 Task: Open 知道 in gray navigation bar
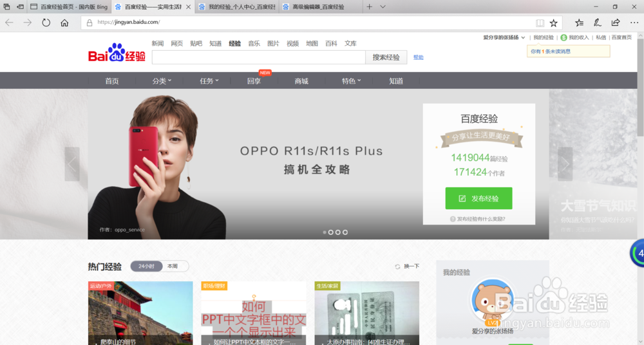coord(396,81)
